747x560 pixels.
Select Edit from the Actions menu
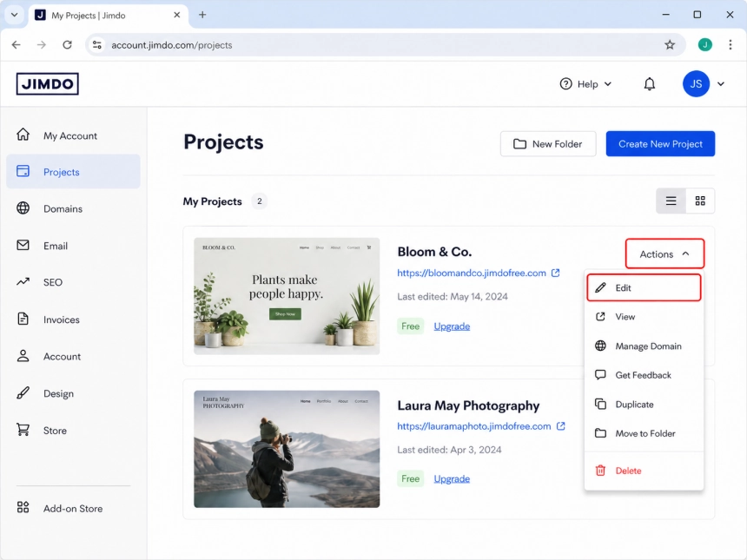pyautogui.click(x=644, y=287)
